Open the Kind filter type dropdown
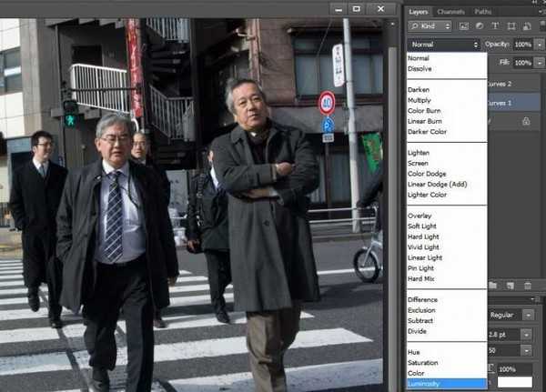Image resolution: width=546 pixels, height=392 pixels. pos(430,25)
